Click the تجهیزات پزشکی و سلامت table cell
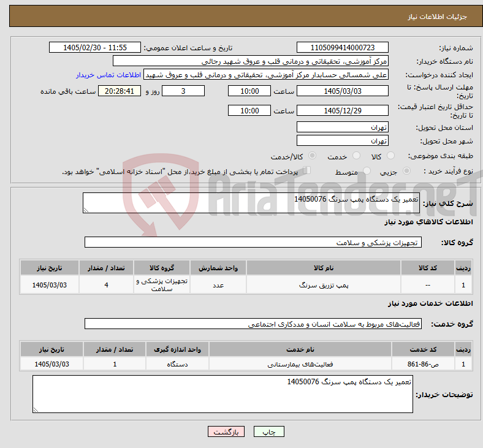 [x=162, y=285]
